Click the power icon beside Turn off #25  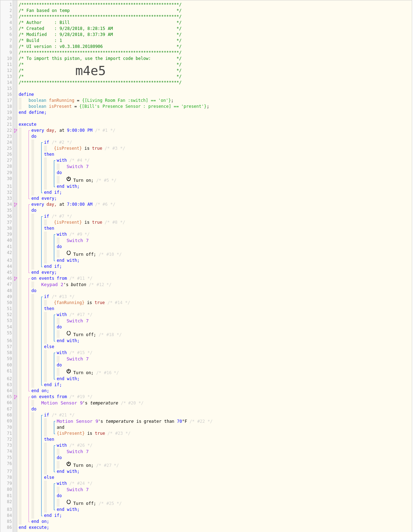[x=69, y=502]
